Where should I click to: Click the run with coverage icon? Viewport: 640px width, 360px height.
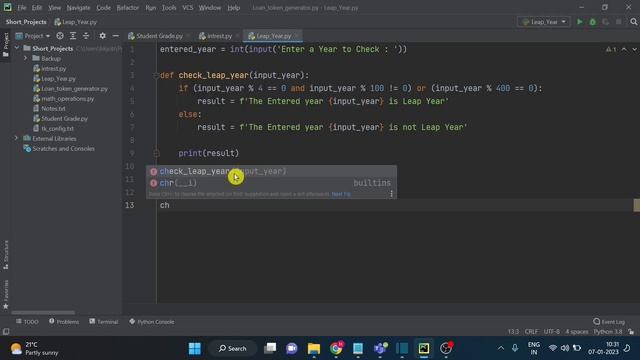click(x=606, y=22)
